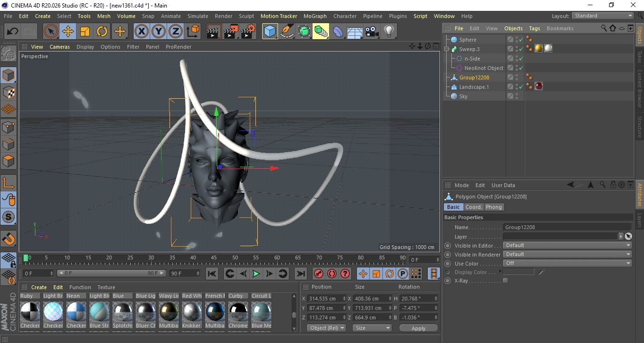Click the Light bulb icon

(x=389, y=32)
